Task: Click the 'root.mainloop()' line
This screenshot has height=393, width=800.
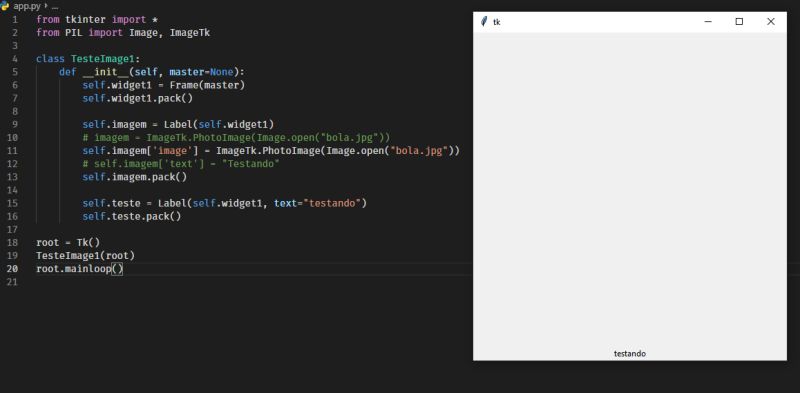Action: pyautogui.click(x=80, y=268)
